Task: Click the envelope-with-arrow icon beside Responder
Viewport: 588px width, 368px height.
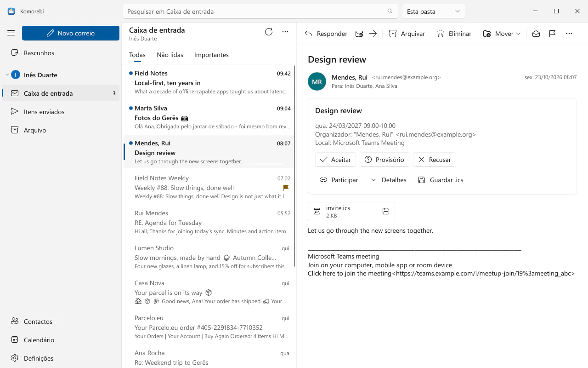Action: click(x=359, y=34)
